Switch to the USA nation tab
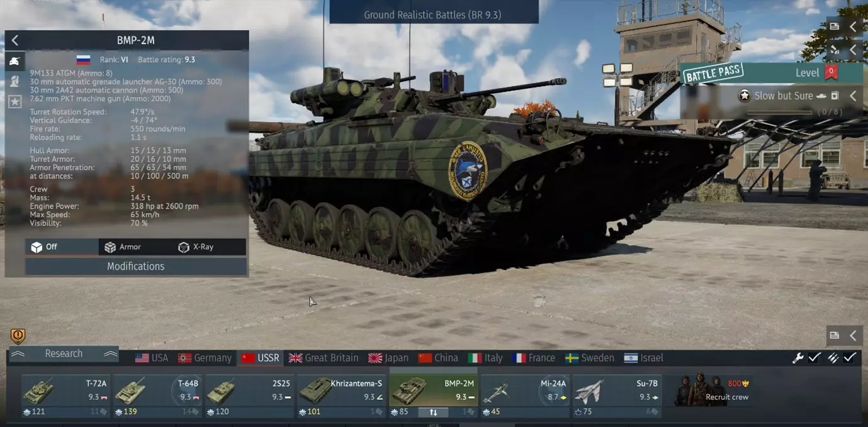868x427 pixels. [152, 358]
